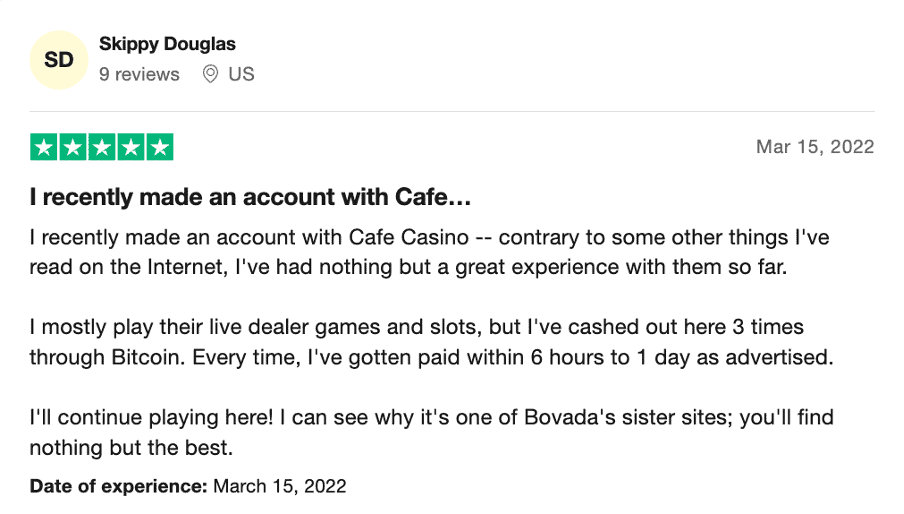
Task: Open Skippy Douglas reviewer profile
Action: click(167, 44)
